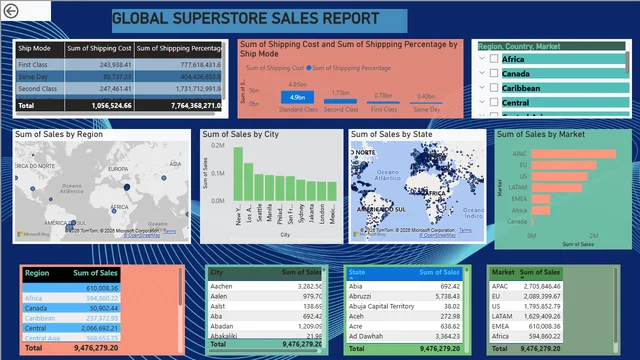This screenshot has height=360, width=640.
Task: Click the large Africa bubble on region map
Action: [x=127, y=187]
